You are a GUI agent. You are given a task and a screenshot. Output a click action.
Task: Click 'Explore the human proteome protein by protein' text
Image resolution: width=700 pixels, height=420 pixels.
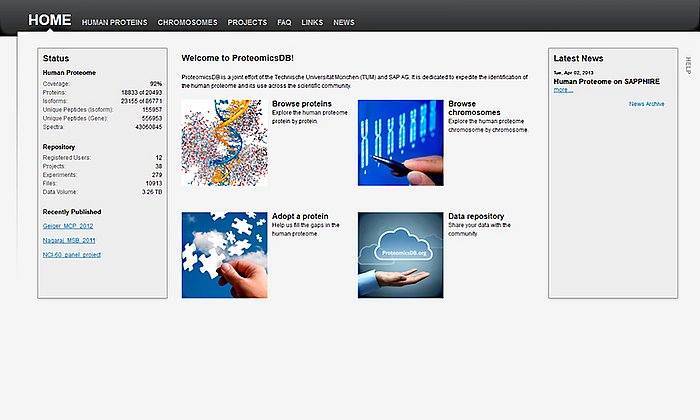[309, 117]
